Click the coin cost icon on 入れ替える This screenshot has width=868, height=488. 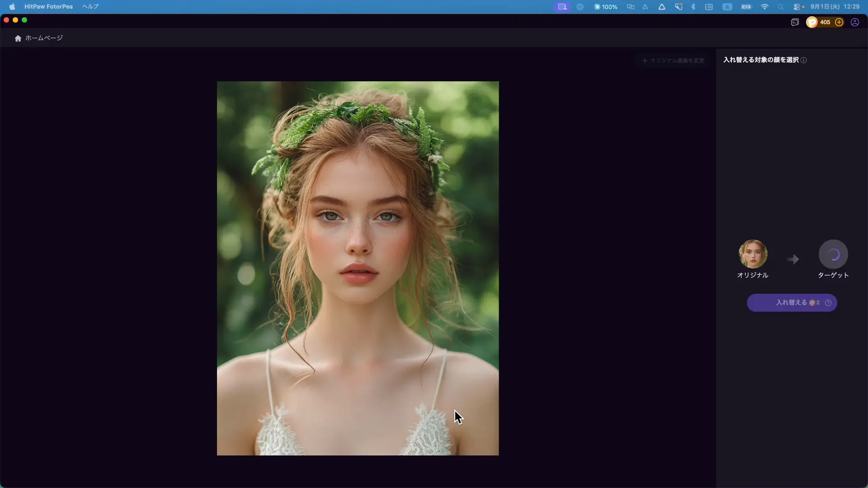(x=812, y=303)
